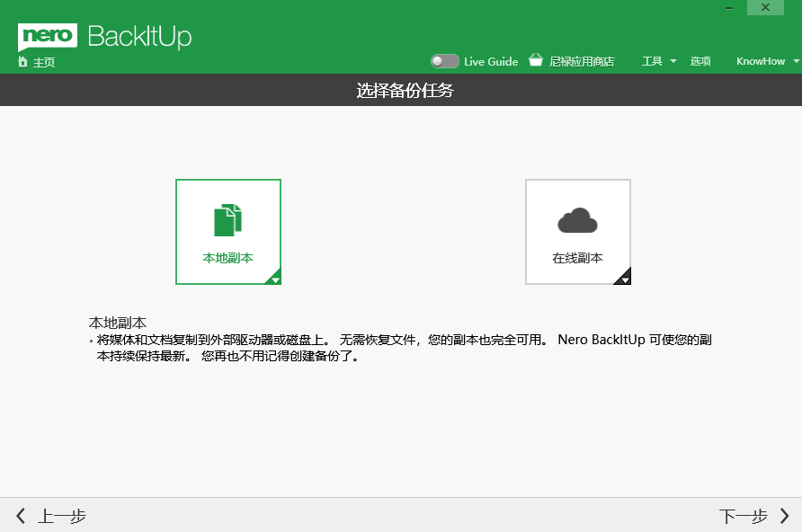Open the 工具 dropdown arrow

pyautogui.click(x=673, y=61)
